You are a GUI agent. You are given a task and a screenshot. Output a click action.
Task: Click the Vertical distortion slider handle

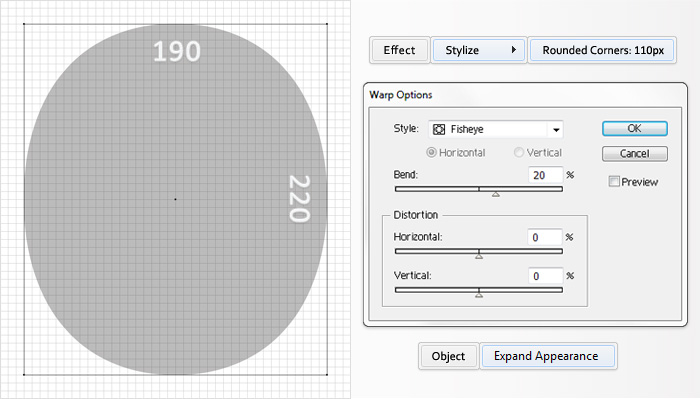tap(479, 295)
